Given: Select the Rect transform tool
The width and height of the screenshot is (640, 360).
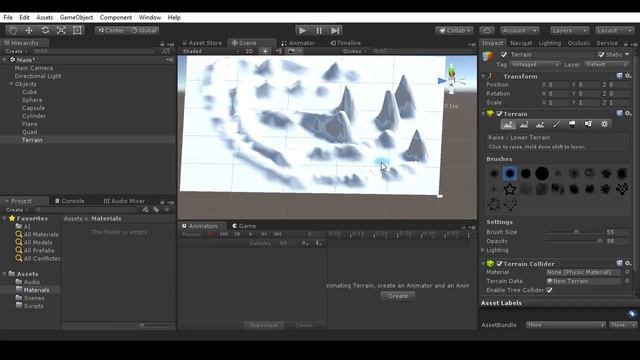Looking at the screenshot, I should [77, 30].
